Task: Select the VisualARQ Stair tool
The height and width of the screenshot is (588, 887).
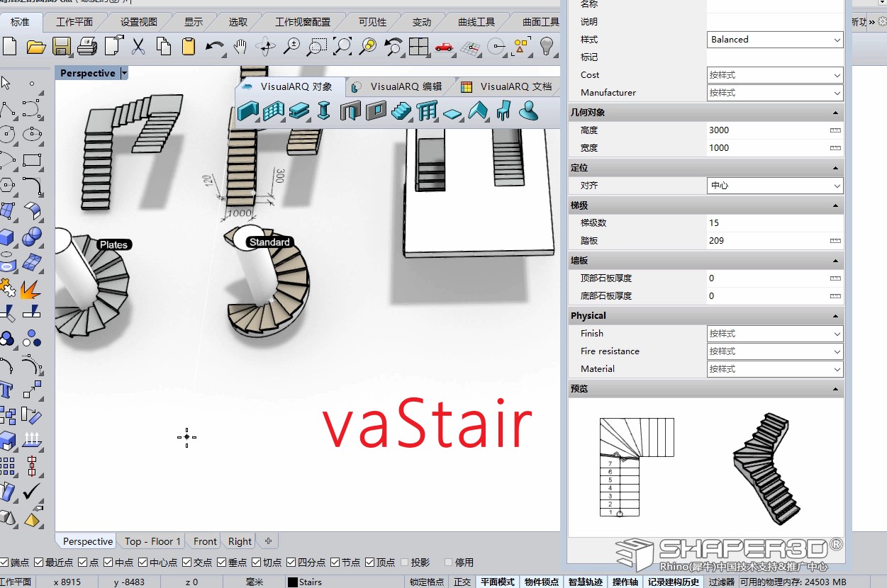Action: pos(401,111)
